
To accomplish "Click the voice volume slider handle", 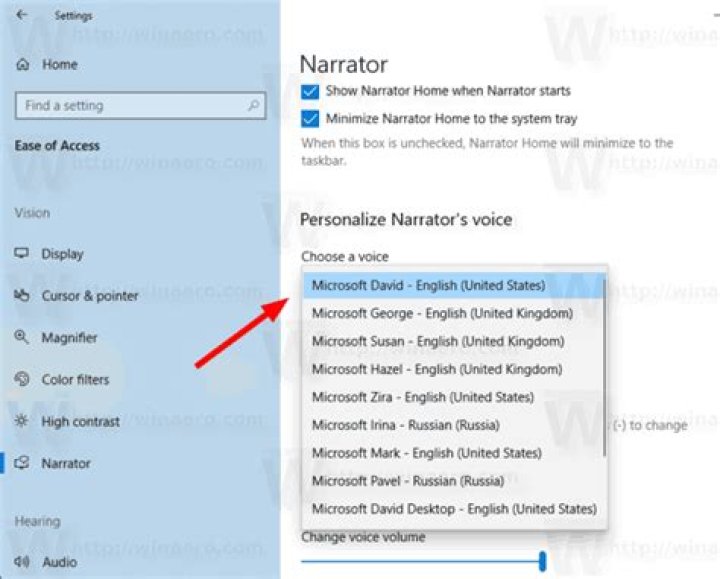I will 542,561.
